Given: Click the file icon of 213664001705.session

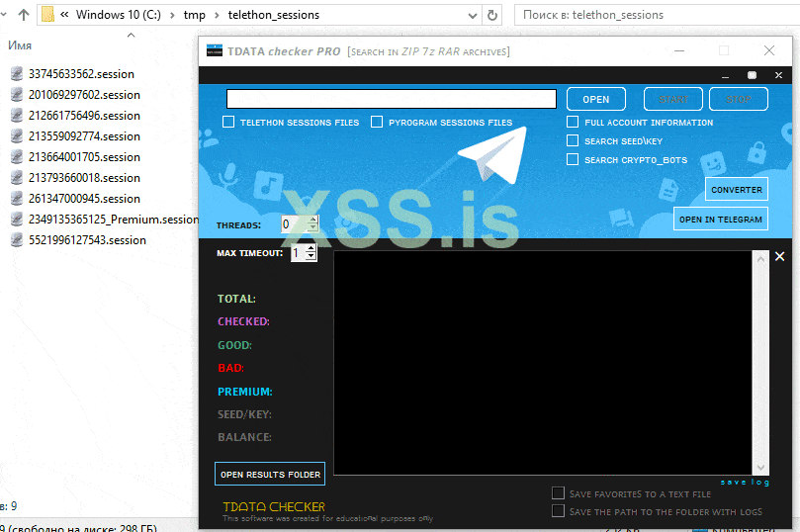Looking at the screenshot, I should click(x=17, y=157).
